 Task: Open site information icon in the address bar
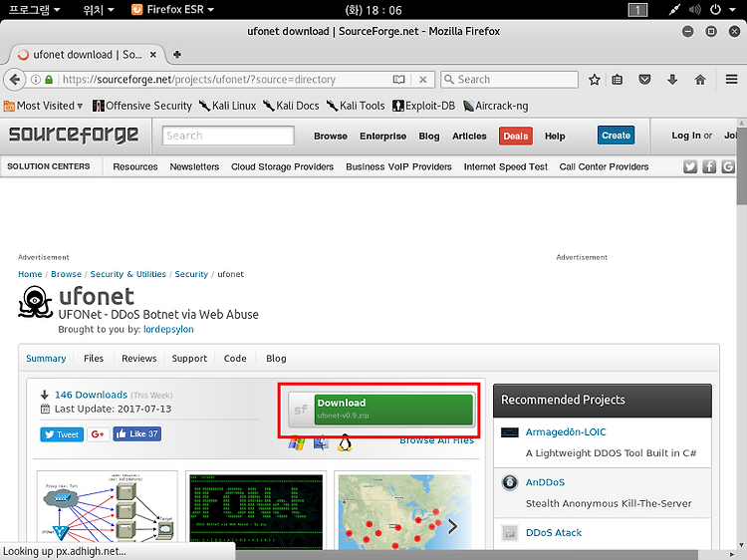click(x=36, y=80)
